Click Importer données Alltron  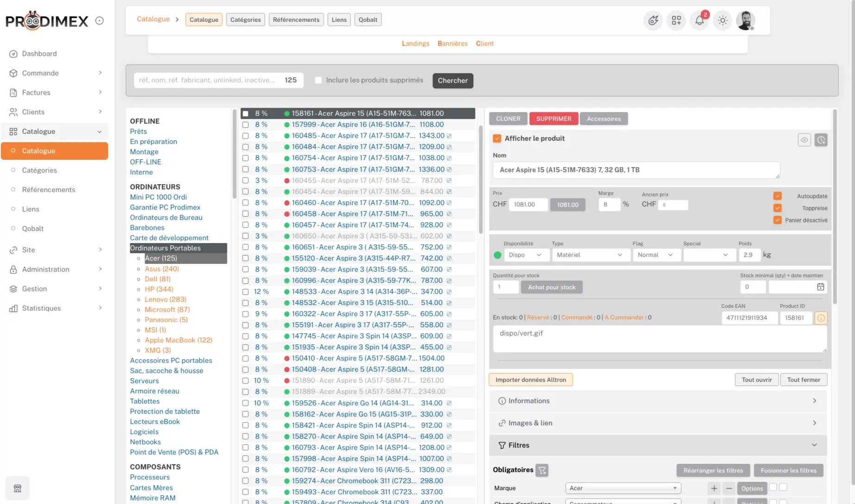(530, 380)
